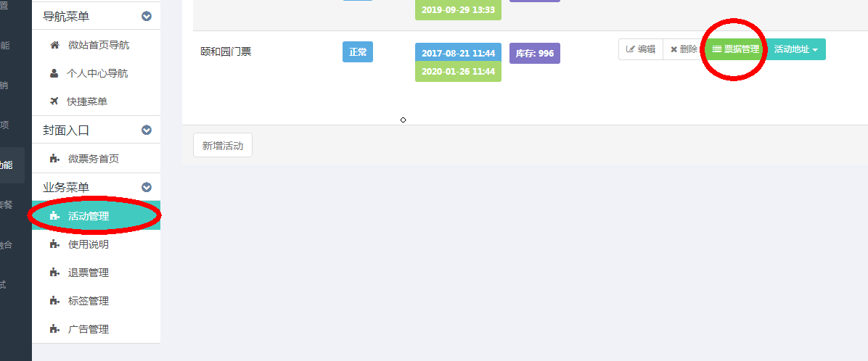Click 编辑 for 颐和园门票
Viewport: 868px width, 361px height.
pyautogui.click(x=641, y=49)
